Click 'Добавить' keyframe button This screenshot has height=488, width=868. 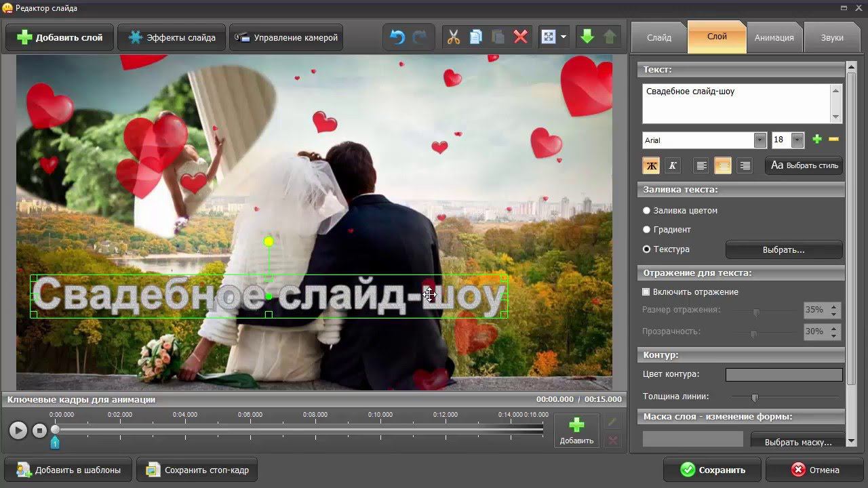[x=576, y=431]
